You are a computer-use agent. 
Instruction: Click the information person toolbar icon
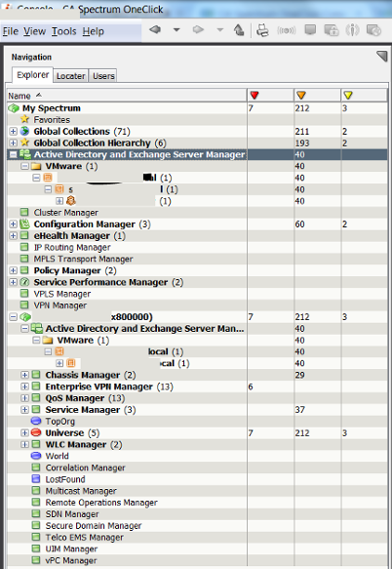point(352,30)
